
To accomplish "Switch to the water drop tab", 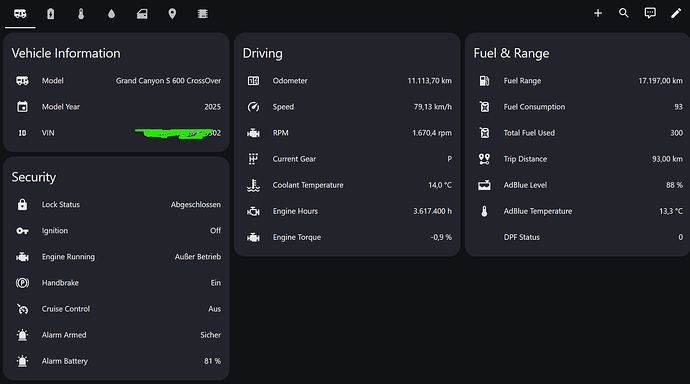I will click(x=111, y=14).
